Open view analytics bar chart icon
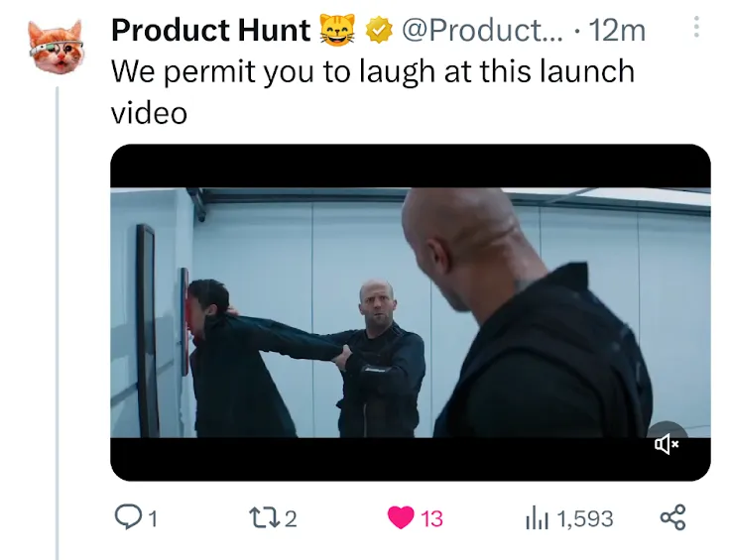 click(x=536, y=516)
